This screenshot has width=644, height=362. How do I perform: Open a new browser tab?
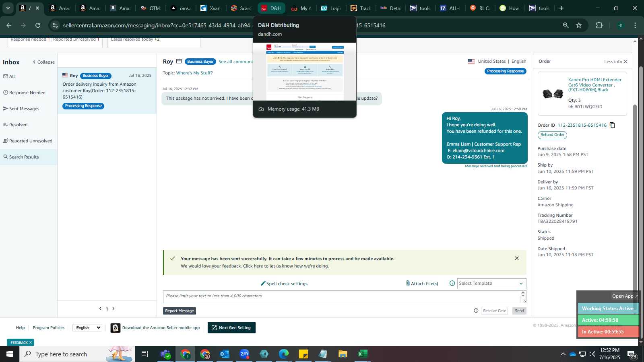pyautogui.click(x=561, y=8)
